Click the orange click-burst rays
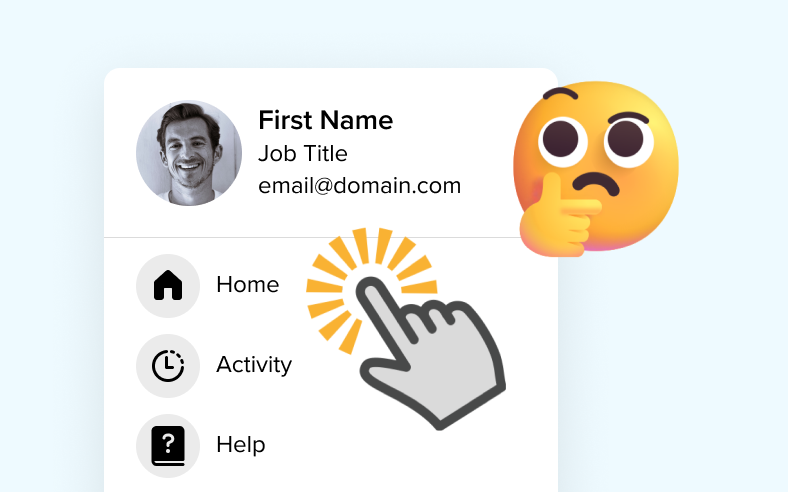 pos(369,287)
